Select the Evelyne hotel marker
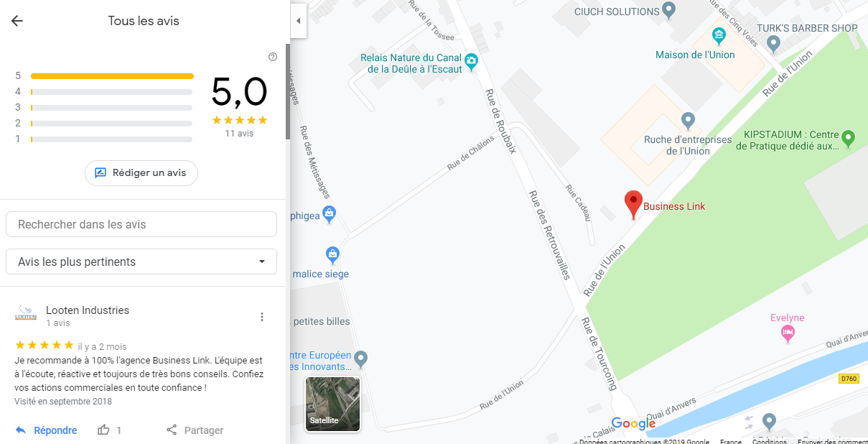The image size is (868, 444). tap(788, 333)
